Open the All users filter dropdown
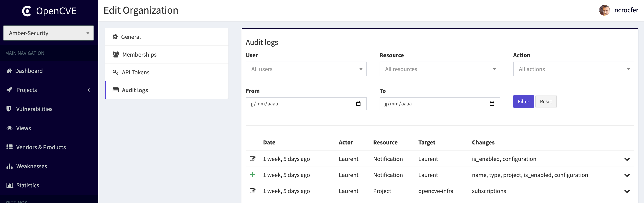The image size is (644, 203). (x=306, y=69)
